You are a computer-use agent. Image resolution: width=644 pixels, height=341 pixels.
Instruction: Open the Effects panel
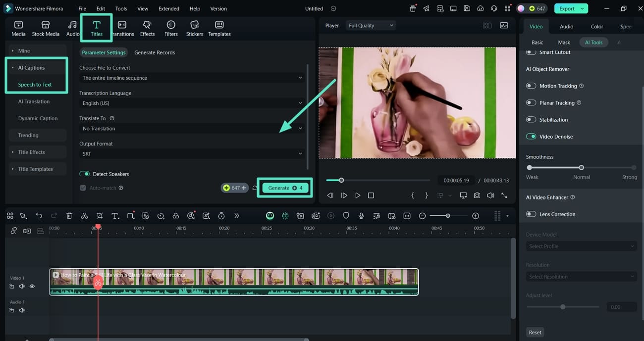point(147,29)
